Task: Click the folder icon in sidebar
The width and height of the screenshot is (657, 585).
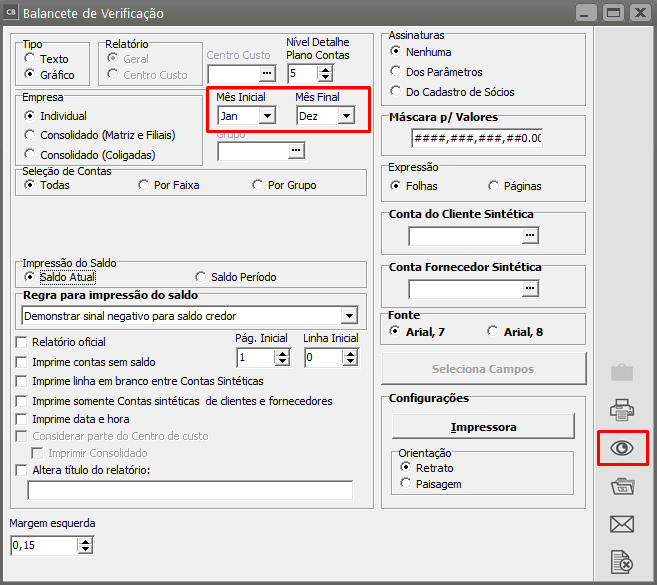Action: pos(622,486)
